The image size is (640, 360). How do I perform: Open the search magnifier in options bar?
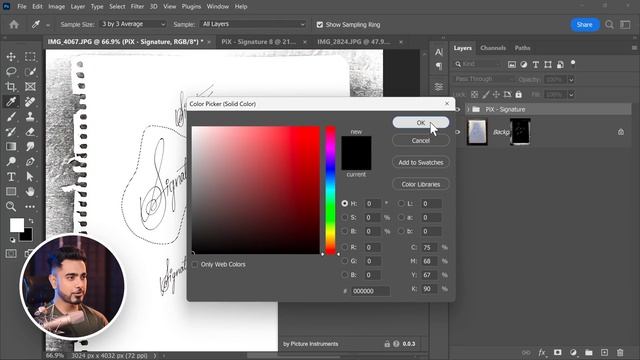(x=609, y=24)
